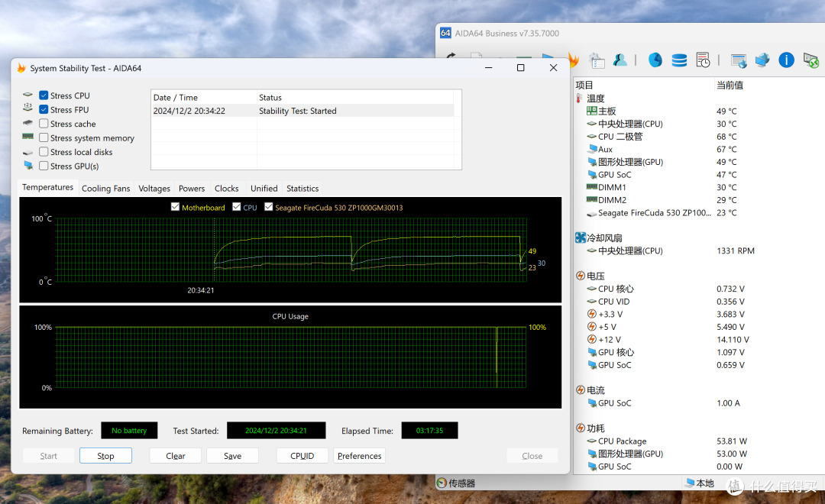Image resolution: width=825 pixels, height=504 pixels.
Task: Click the remote monitor icon with green arrows
Action: tap(810, 60)
